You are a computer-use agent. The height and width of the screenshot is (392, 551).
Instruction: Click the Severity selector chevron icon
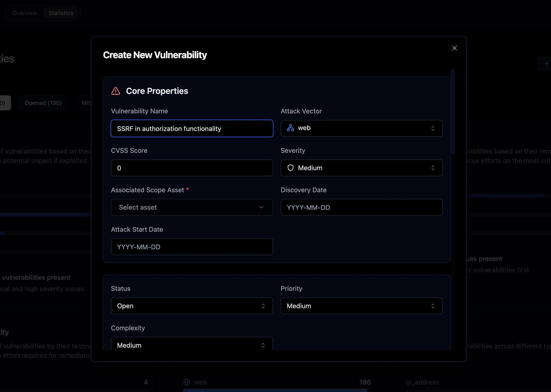point(433,168)
